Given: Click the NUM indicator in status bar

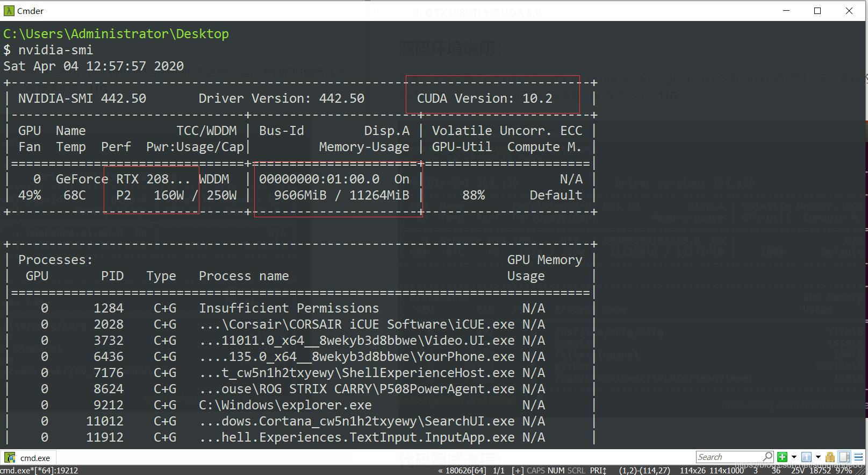Looking at the screenshot, I should pos(556,470).
